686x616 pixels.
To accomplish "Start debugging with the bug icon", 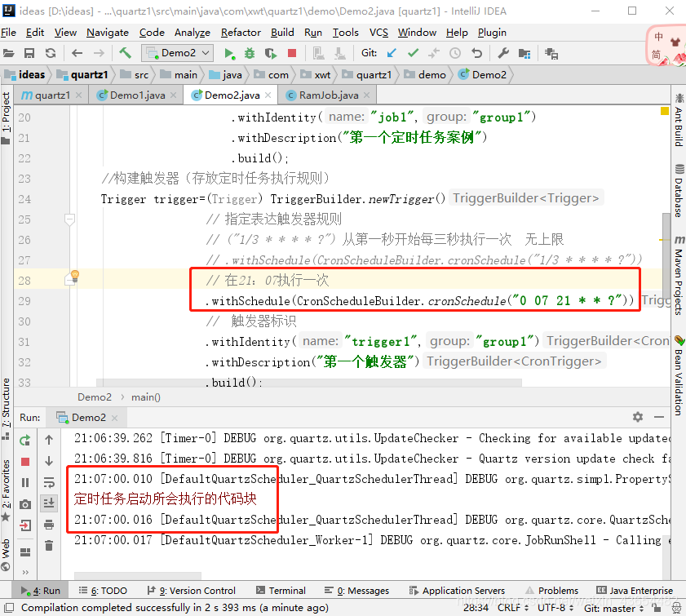I will pos(250,53).
